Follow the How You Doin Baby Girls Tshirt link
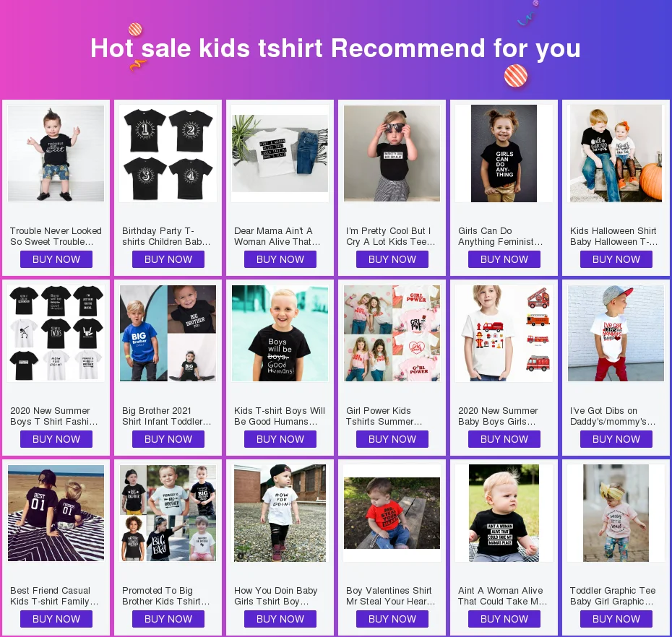Screen dimensions: 672x637 tap(275, 596)
